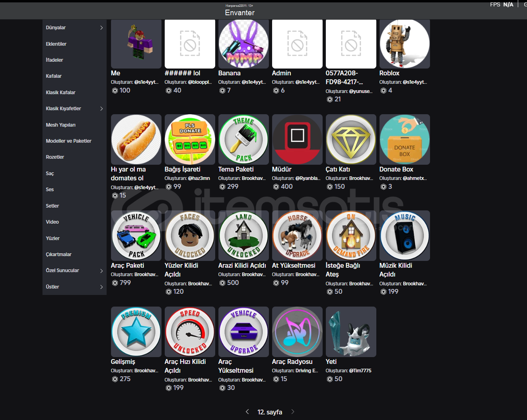This screenshot has width=527, height=420.
Task: Expand the Dünyalar category arrow
Action: 101,28
